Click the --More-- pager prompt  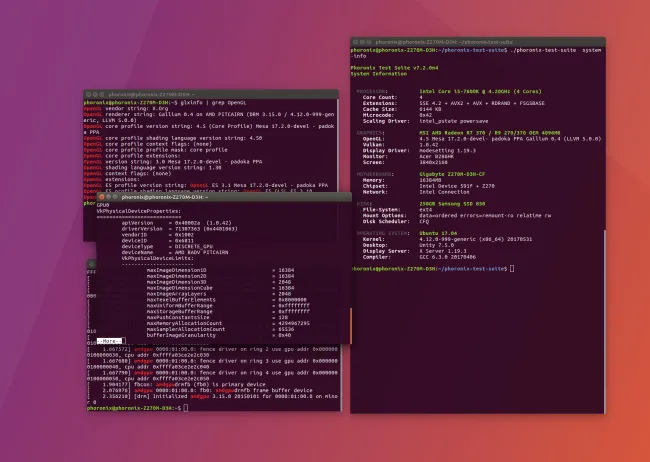[x=109, y=341]
